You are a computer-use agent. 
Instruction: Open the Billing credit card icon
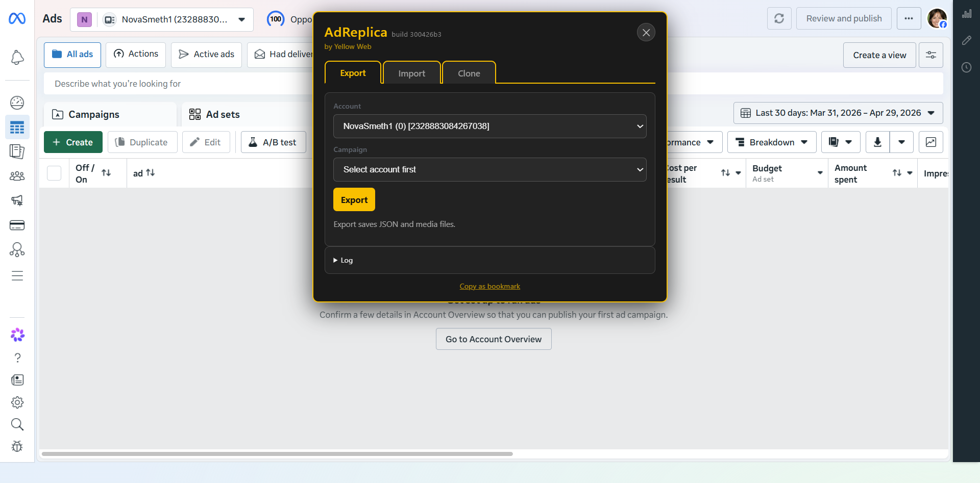click(x=17, y=225)
